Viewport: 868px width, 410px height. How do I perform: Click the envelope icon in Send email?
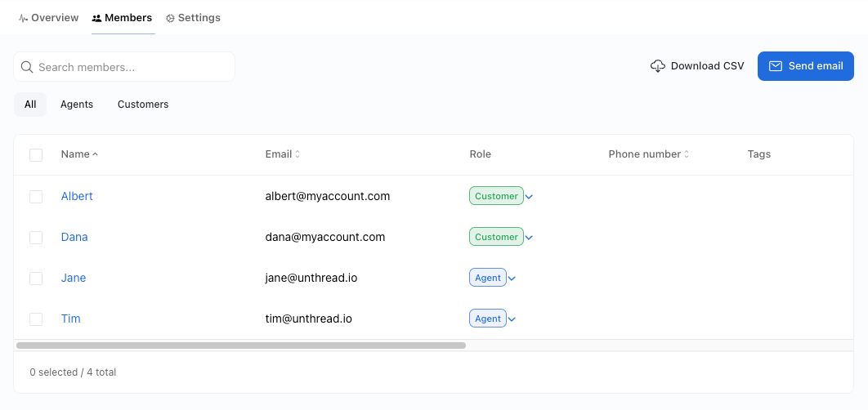[x=776, y=66]
